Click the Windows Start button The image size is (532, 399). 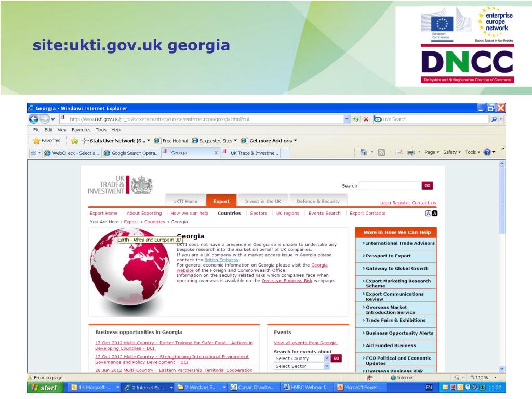(x=46, y=388)
